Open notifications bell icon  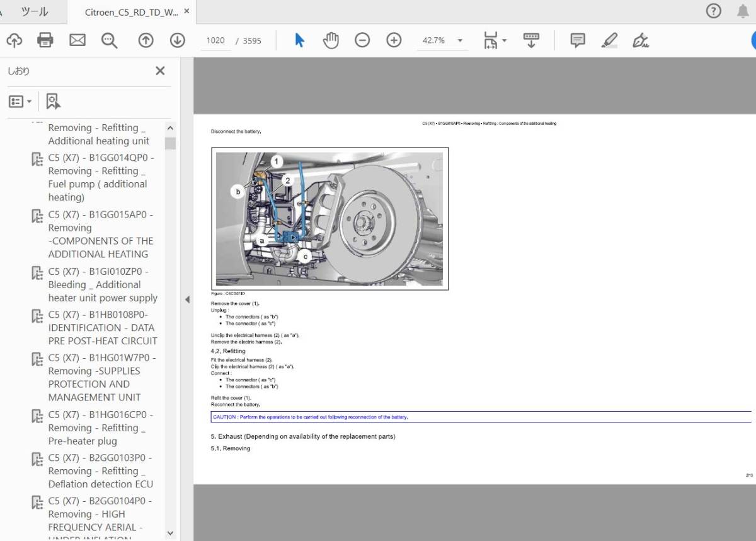[743, 11]
